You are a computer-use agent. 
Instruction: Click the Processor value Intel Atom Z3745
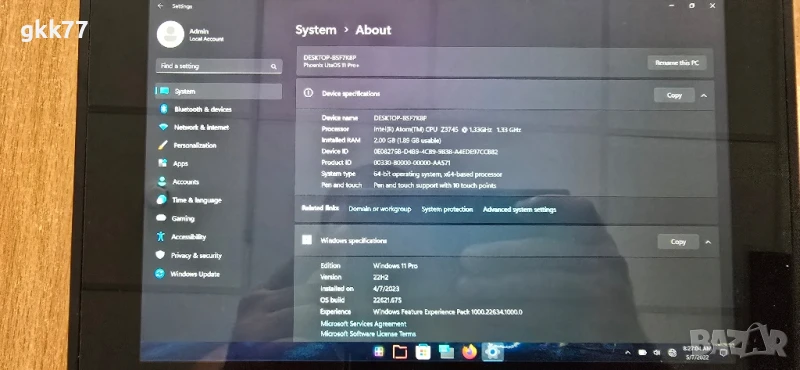(x=447, y=130)
